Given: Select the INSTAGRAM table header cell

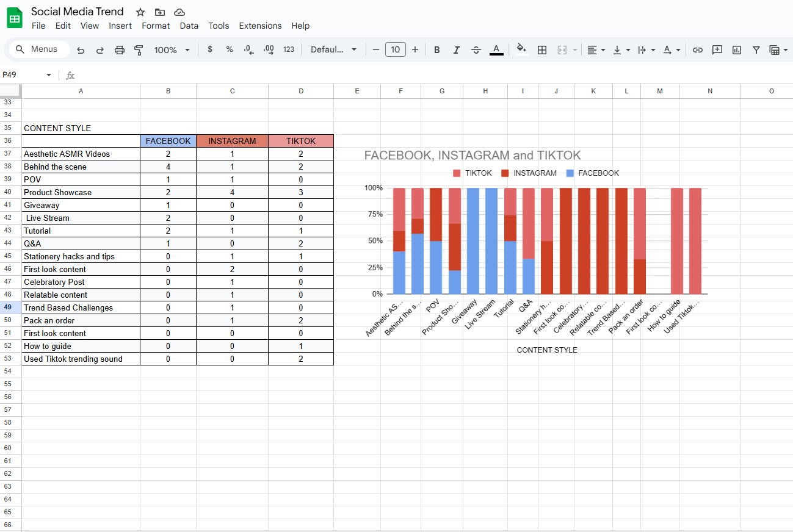Looking at the screenshot, I should [232, 141].
